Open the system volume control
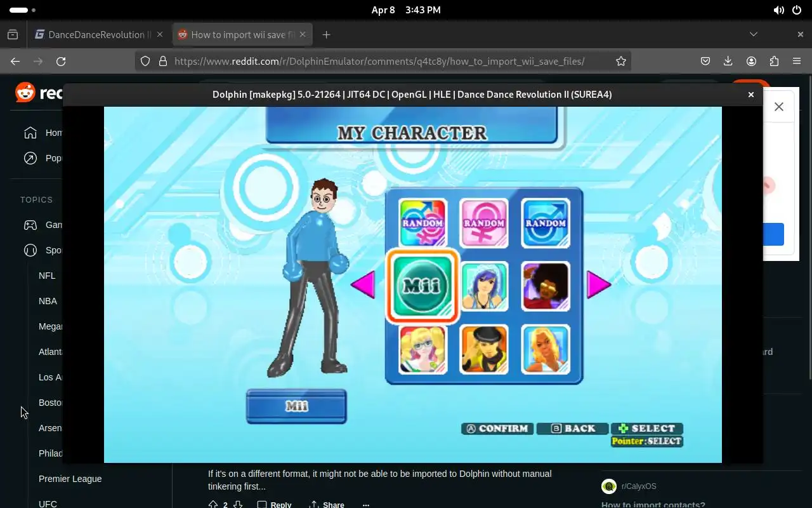812x508 pixels. click(x=778, y=10)
